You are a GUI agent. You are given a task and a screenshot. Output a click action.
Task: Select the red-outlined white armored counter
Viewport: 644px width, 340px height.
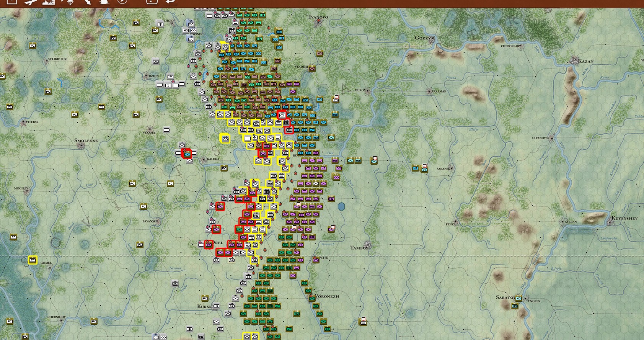pyautogui.click(x=282, y=115)
